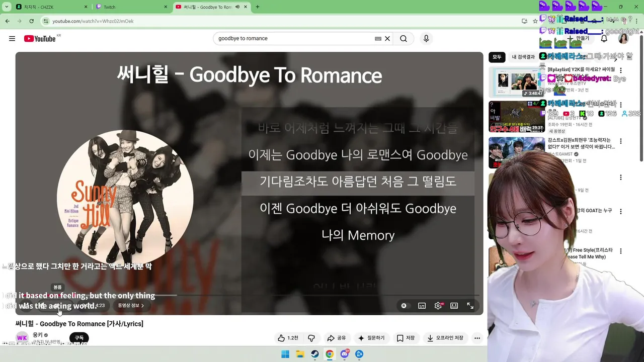The height and width of the screenshot is (362, 644).
Task: Open the Windows Start button
Action: coord(285,354)
